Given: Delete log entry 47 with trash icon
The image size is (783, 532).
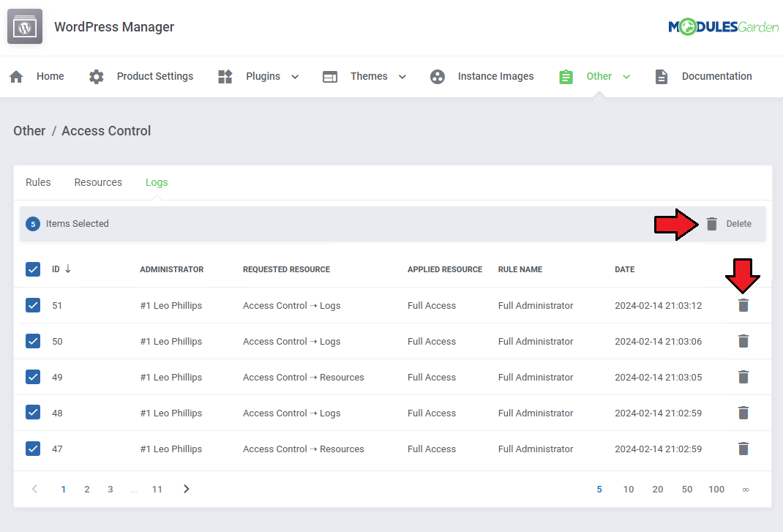Looking at the screenshot, I should (x=743, y=449).
